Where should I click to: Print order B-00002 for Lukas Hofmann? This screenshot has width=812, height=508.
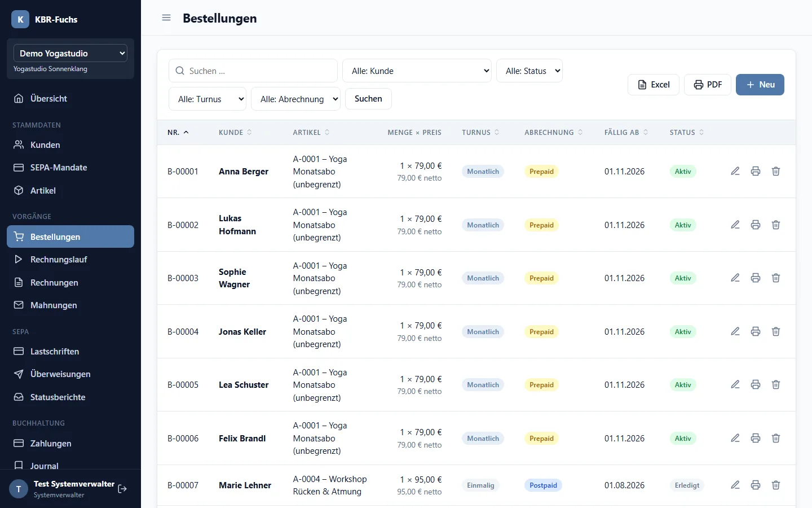pyautogui.click(x=756, y=225)
